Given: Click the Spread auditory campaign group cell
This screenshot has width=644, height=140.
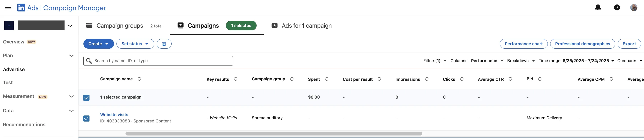Looking at the screenshot, I should pos(267,118).
